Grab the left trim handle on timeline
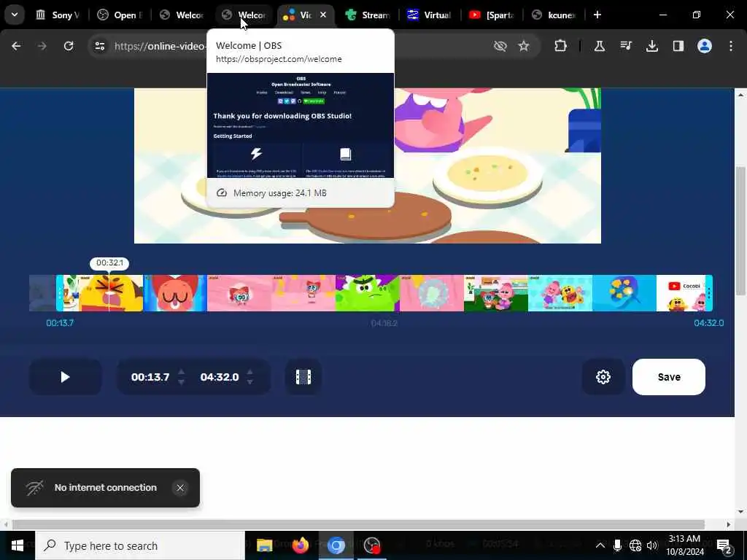Image resolution: width=747 pixels, height=560 pixels. coord(60,293)
